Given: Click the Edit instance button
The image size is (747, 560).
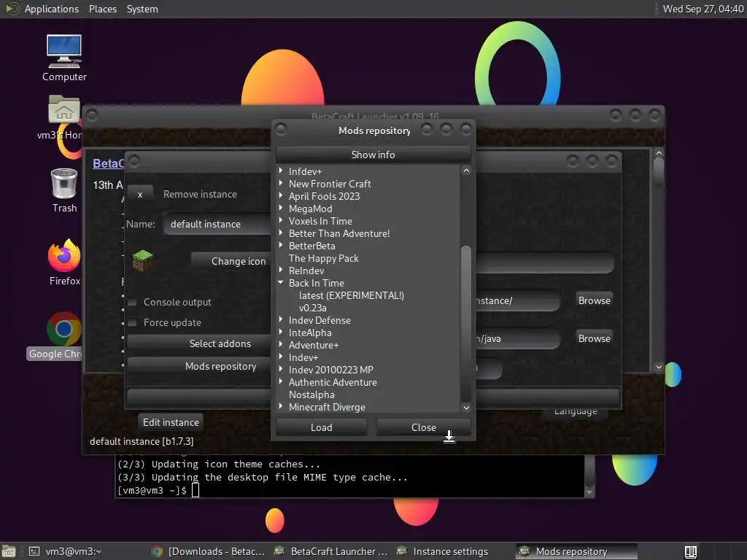Looking at the screenshot, I should [x=171, y=422].
